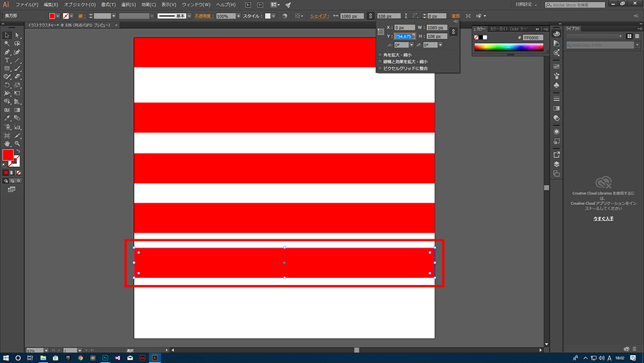Open the stroke weight dropdown
Screen dimensions: 644x363
point(114,16)
